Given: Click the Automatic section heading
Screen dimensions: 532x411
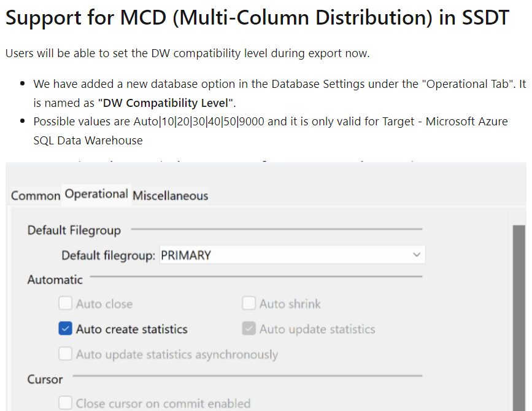Looking at the screenshot, I should (55, 280).
